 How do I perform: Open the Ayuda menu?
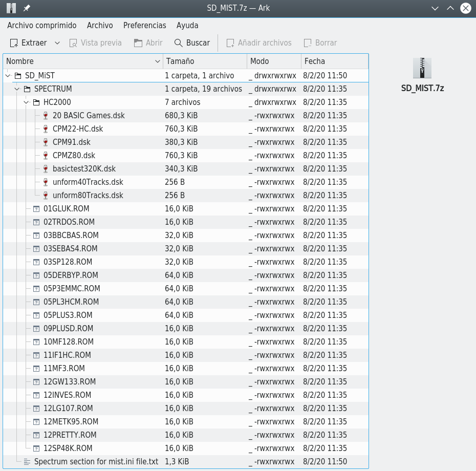point(187,26)
